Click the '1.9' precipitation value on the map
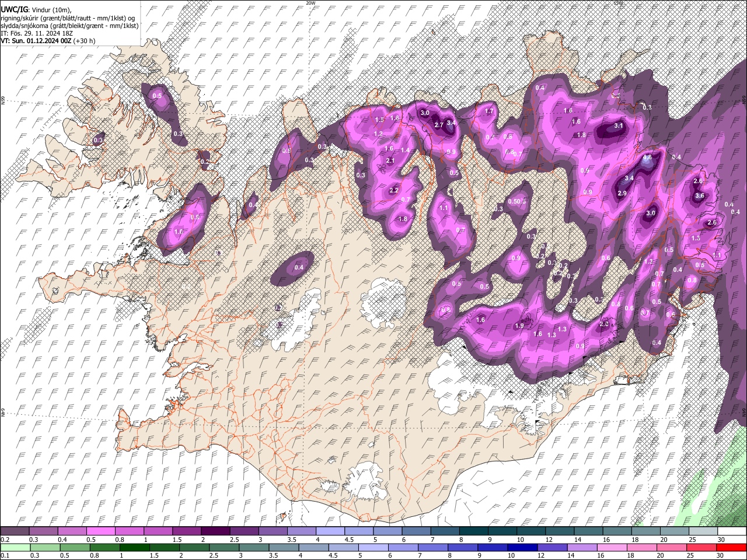747x560 pixels. point(519,326)
